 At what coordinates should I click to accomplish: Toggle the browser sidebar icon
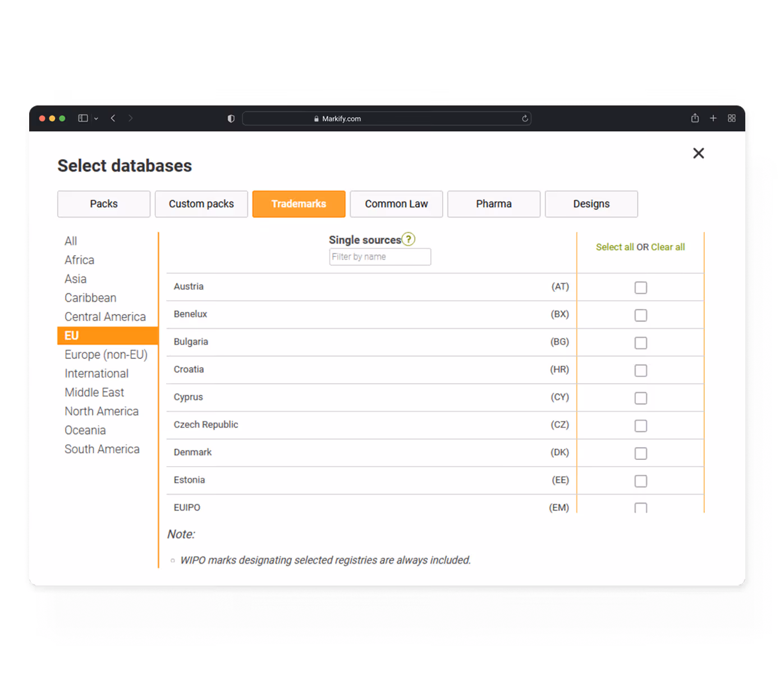(83, 118)
